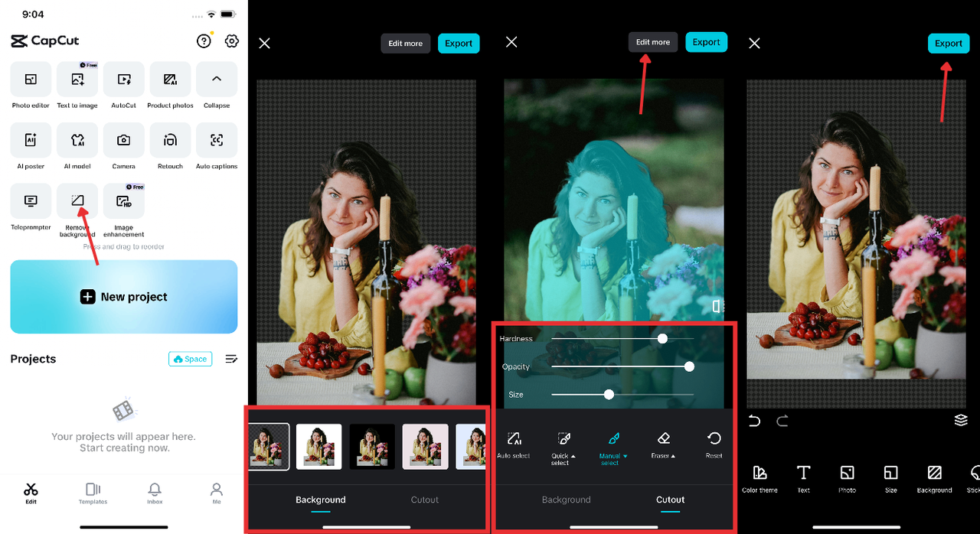Export from the editor screen
The image size is (980, 534).
[949, 44]
